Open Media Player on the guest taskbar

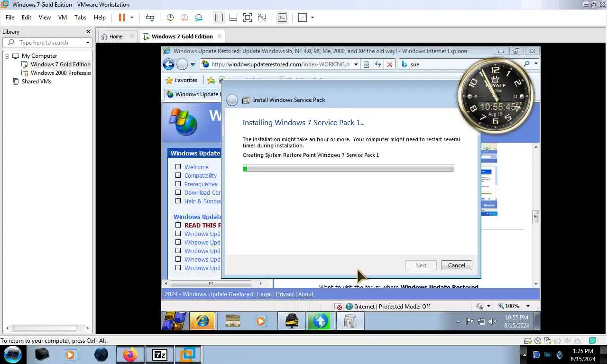(260, 321)
